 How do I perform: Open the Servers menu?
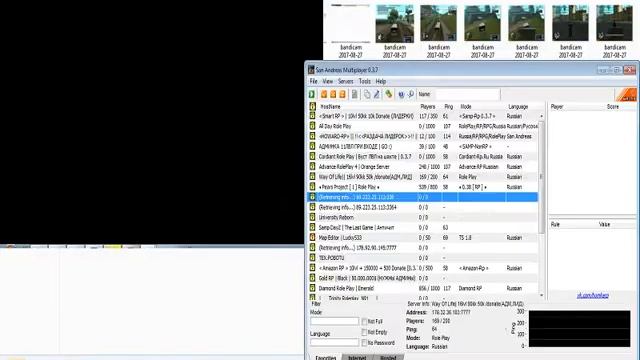346,81
